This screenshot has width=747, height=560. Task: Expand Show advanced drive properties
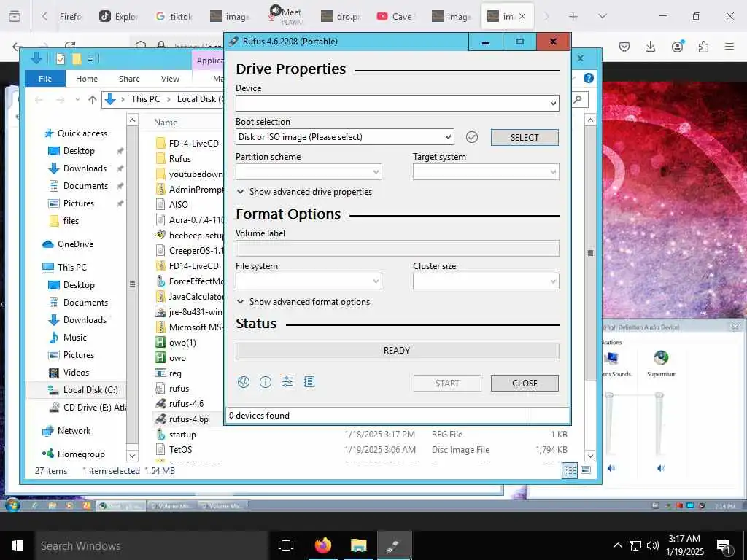[304, 192]
